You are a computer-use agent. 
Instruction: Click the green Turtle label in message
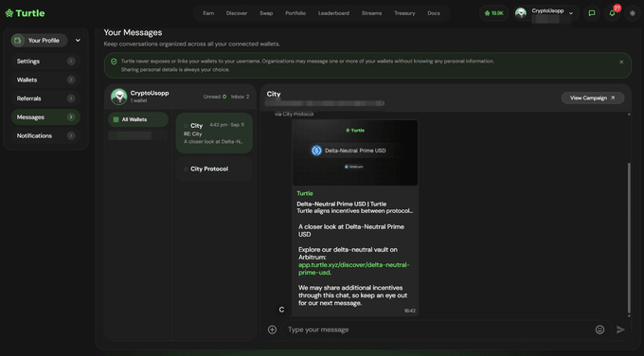304,193
